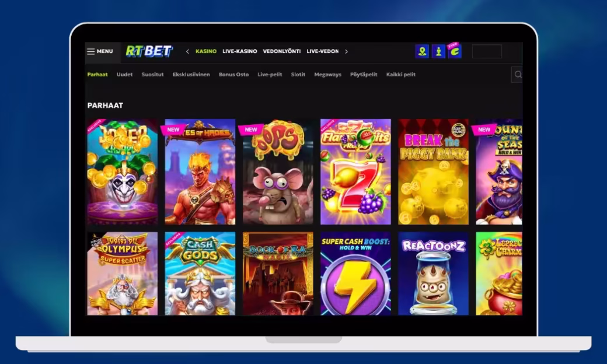Switch to the Uudet category tab
The height and width of the screenshot is (364, 607).
point(125,74)
